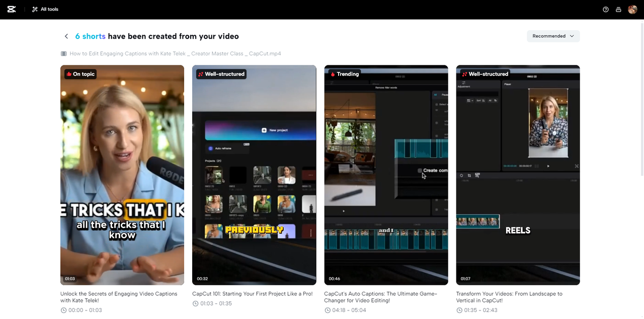This screenshot has height=319, width=644.
Task: Select title 'Unlock the Secrets of Engaging Video Captions'
Action: [119, 297]
